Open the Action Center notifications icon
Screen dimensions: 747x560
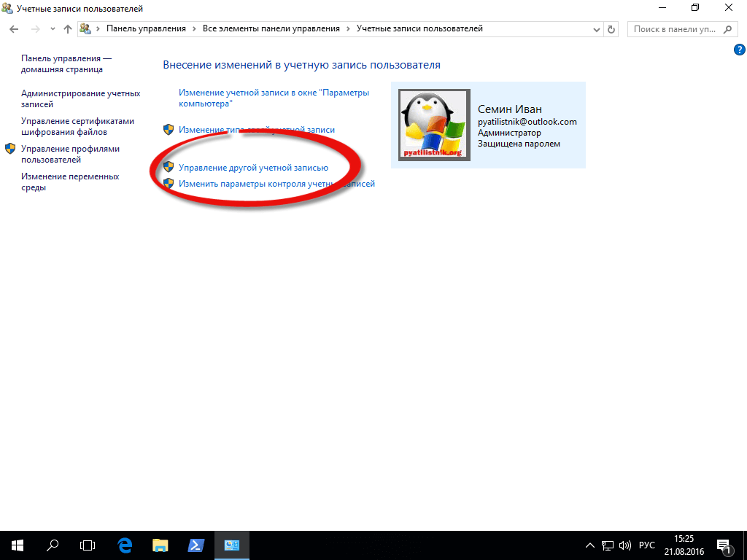coord(724,545)
